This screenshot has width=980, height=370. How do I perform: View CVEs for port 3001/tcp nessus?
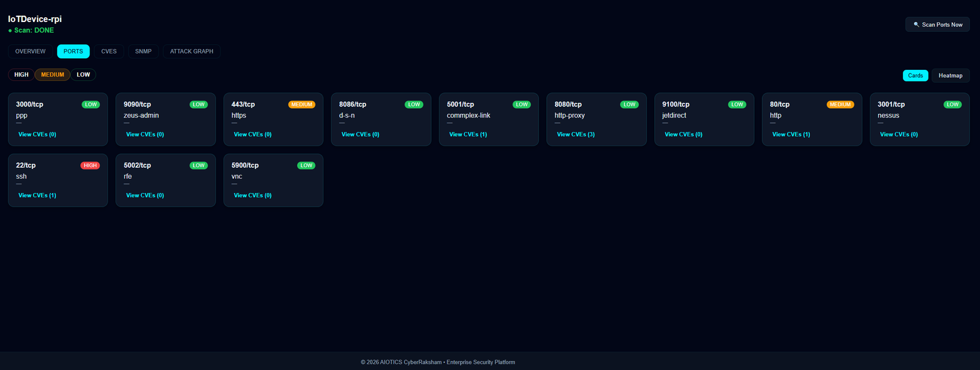[899, 134]
